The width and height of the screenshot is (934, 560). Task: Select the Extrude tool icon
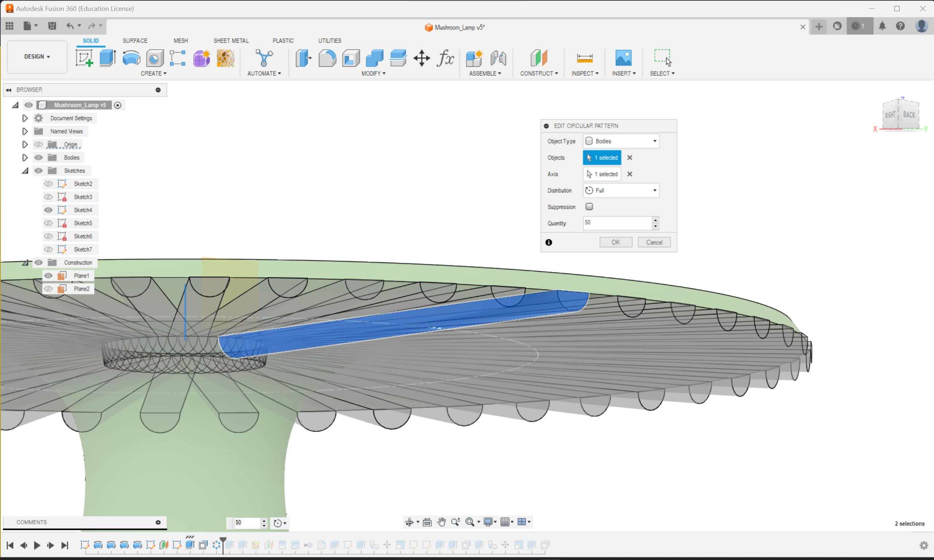coord(108,58)
